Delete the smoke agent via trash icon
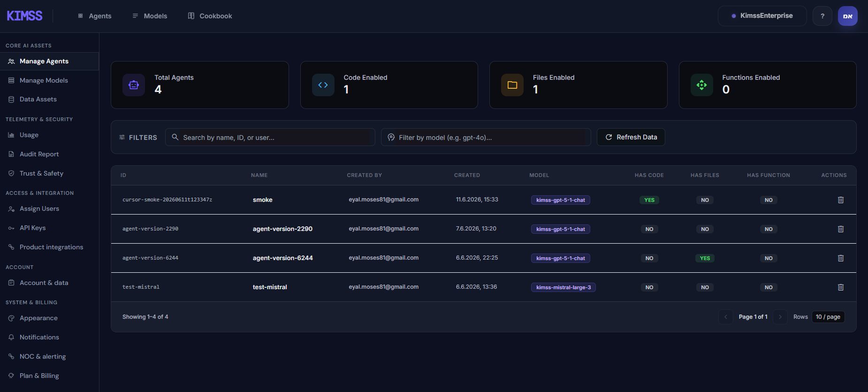 point(840,200)
